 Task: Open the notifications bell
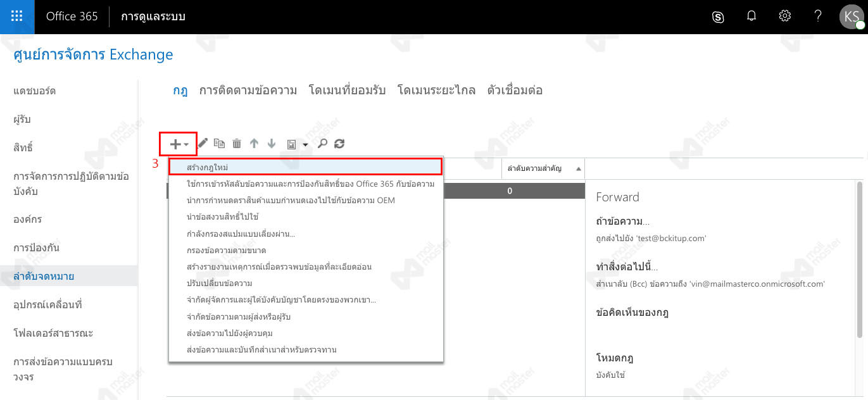pos(752,16)
